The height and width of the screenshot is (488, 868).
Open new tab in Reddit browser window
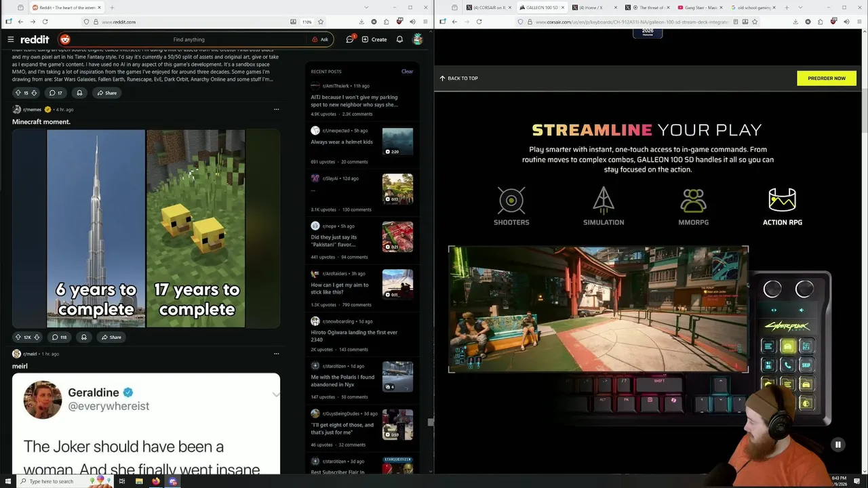click(112, 7)
